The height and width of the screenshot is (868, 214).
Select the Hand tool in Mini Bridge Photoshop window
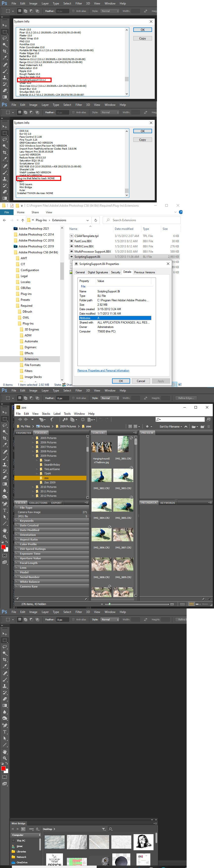click(x=4, y=752)
